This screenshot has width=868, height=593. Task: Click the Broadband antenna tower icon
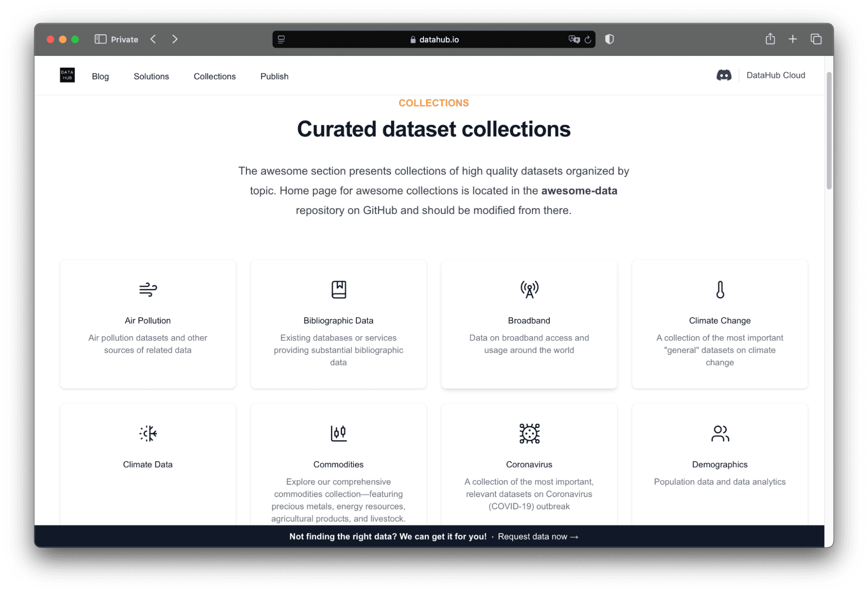[529, 289]
